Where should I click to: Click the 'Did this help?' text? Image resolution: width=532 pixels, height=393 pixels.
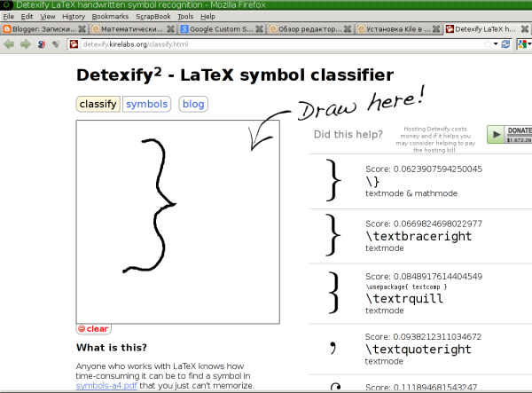[348, 134]
